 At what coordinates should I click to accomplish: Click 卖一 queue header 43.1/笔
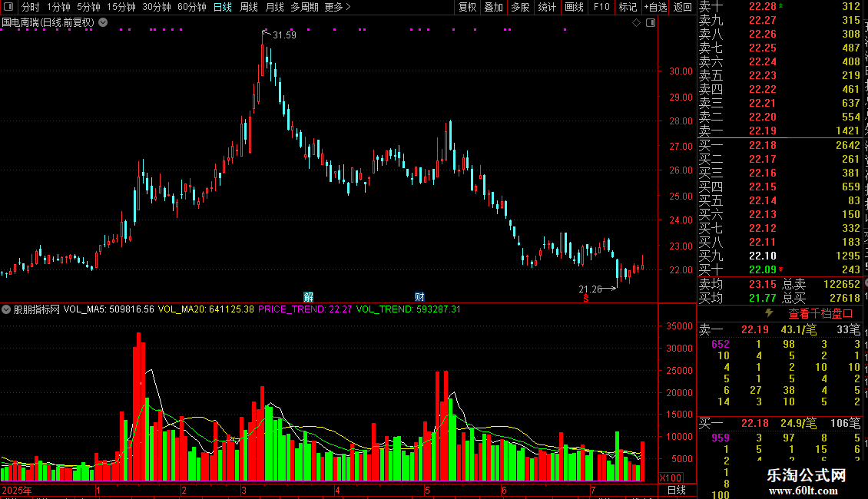click(x=798, y=329)
